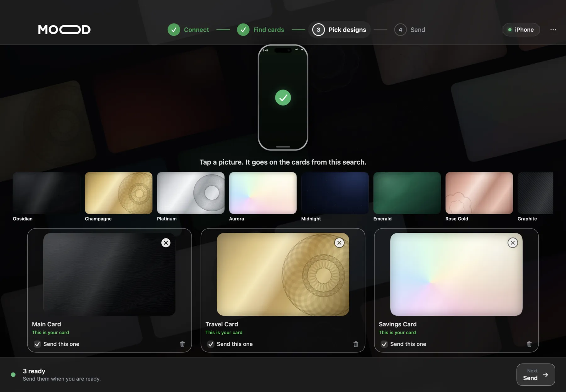The width and height of the screenshot is (566, 392).
Task: Choose the Obsidian design swatch
Action: tap(46, 193)
